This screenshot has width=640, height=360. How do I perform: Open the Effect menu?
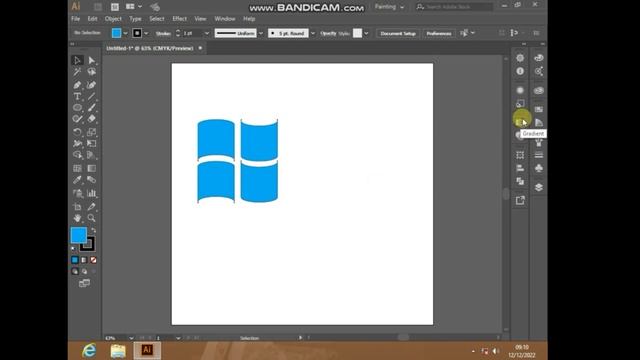click(179, 19)
